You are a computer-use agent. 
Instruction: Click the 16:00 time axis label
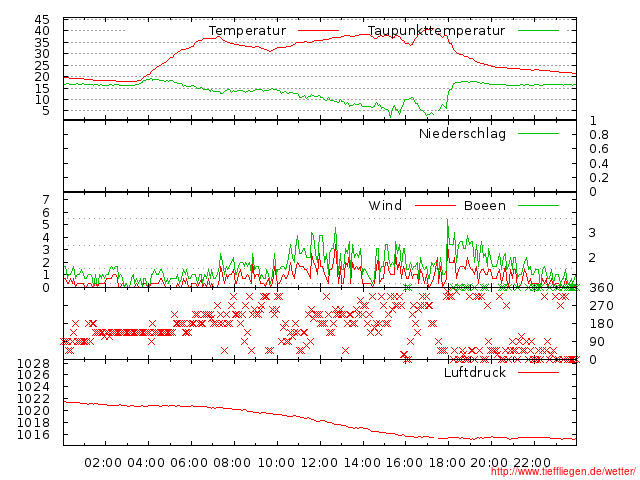(x=404, y=463)
